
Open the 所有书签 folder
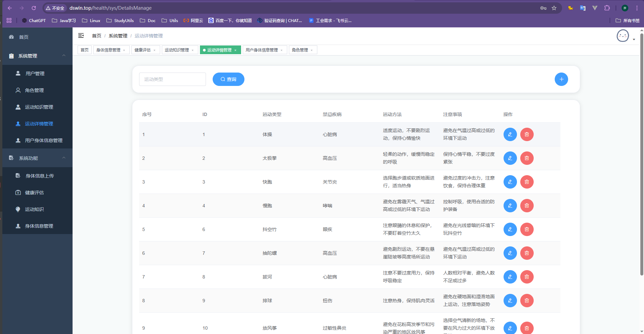coord(628,20)
